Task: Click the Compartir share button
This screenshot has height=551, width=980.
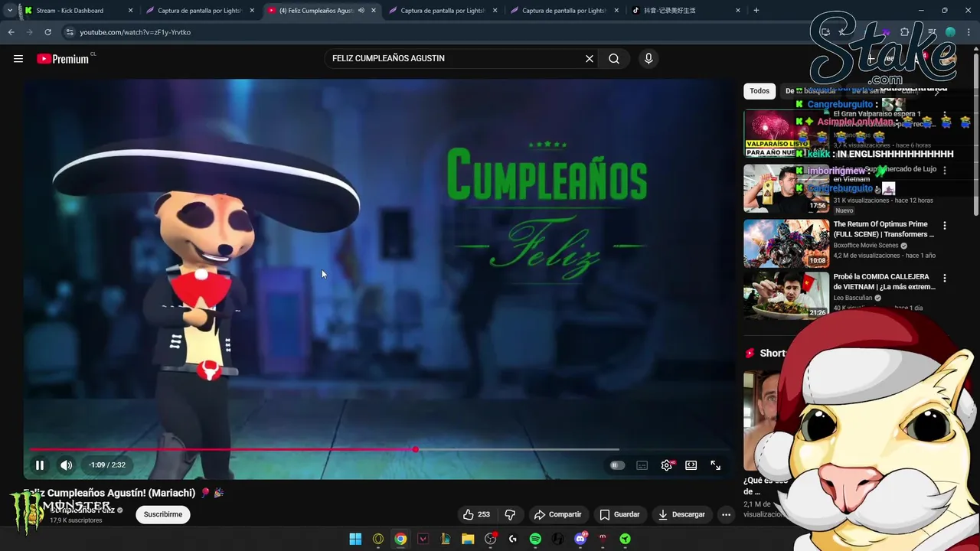Action: pos(558,514)
